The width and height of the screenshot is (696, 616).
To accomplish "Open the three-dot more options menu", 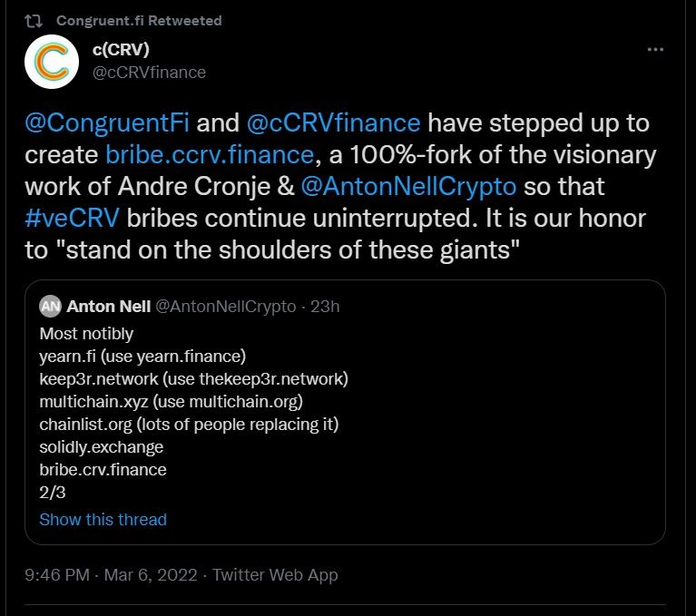I will coord(655,50).
